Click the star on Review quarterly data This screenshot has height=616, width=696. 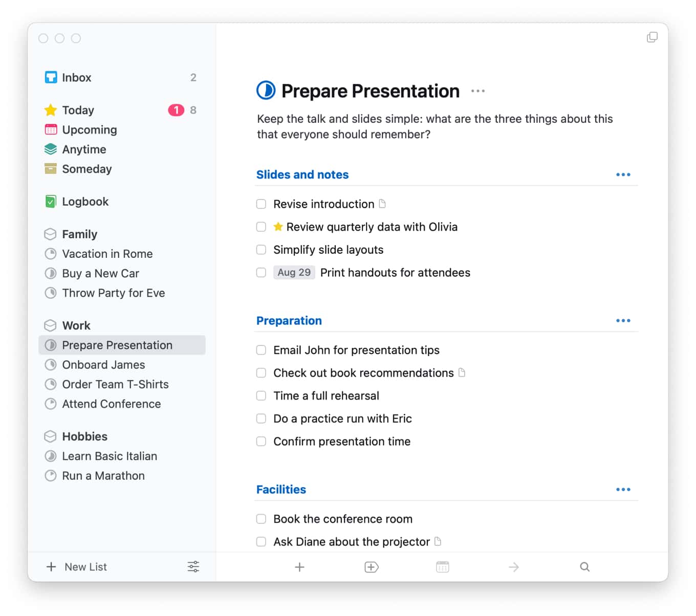click(278, 227)
